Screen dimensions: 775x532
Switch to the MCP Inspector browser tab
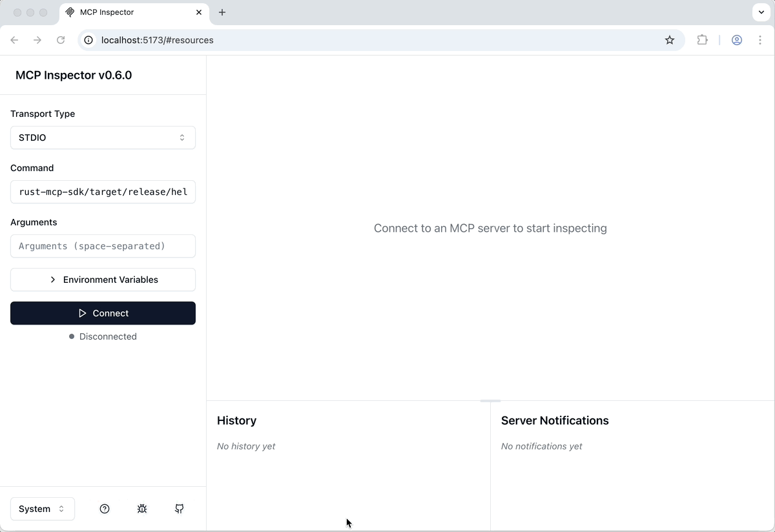tap(129, 12)
